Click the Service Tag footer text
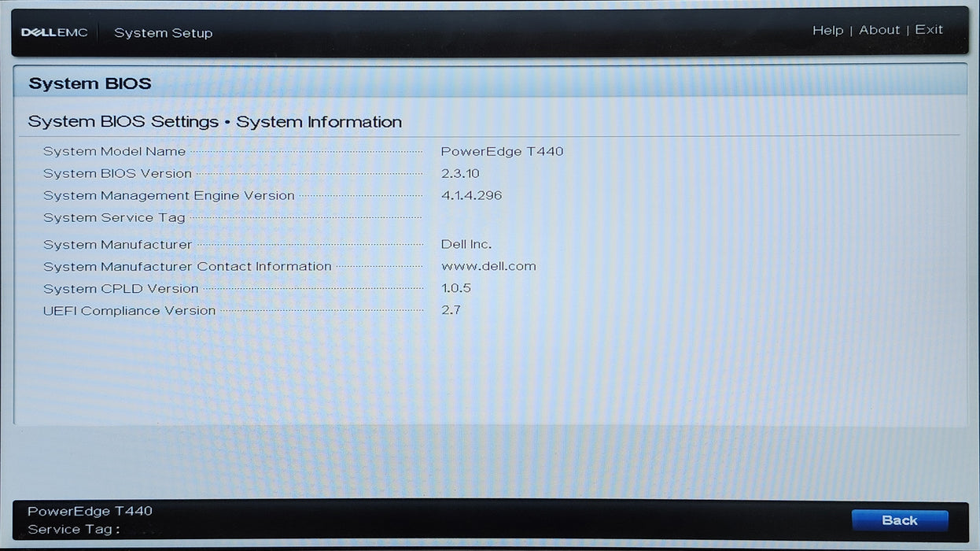Viewport: 980px width, 551px height. click(74, 530)
